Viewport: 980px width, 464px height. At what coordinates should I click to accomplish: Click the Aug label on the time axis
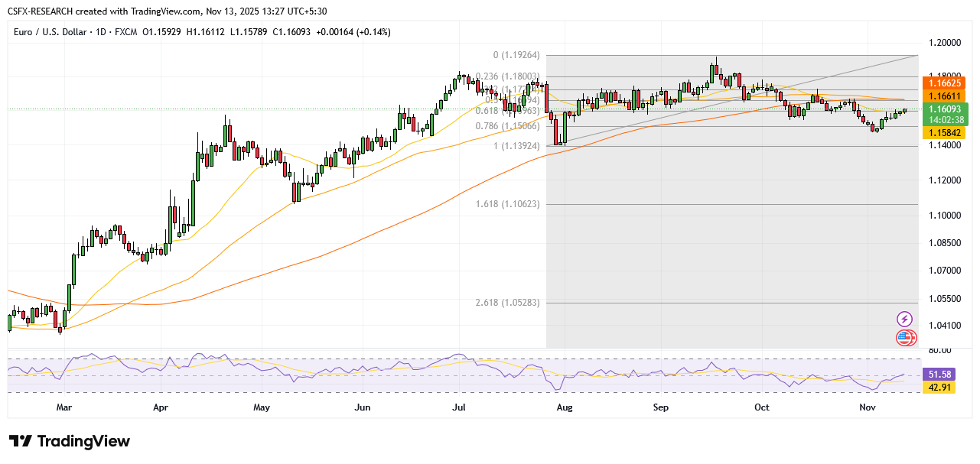click(565, 407)
